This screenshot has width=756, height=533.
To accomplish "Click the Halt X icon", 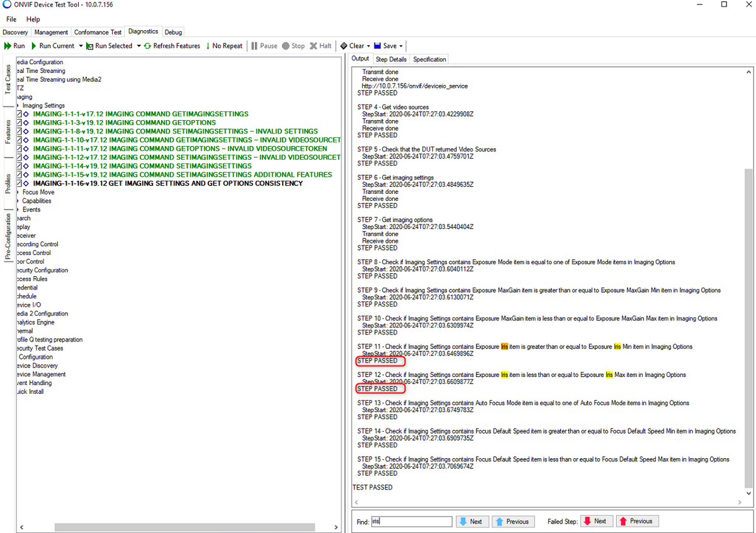I will click(313, 46).
